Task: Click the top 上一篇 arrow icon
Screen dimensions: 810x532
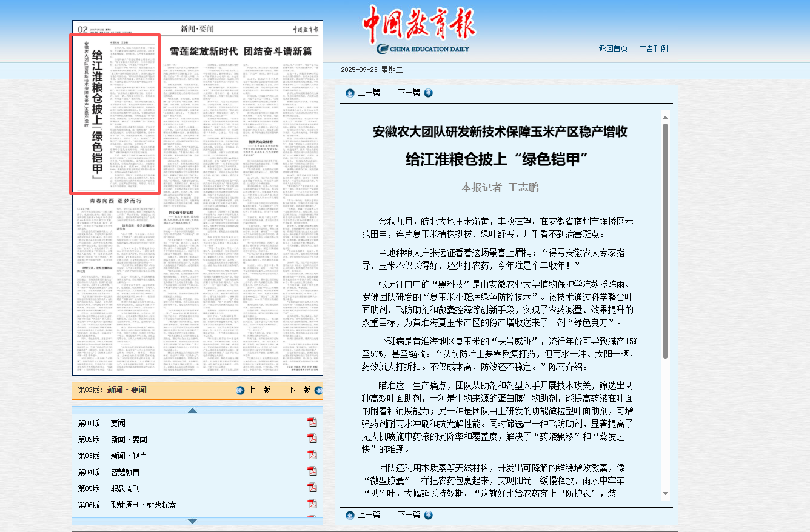Action: point(350,93)
